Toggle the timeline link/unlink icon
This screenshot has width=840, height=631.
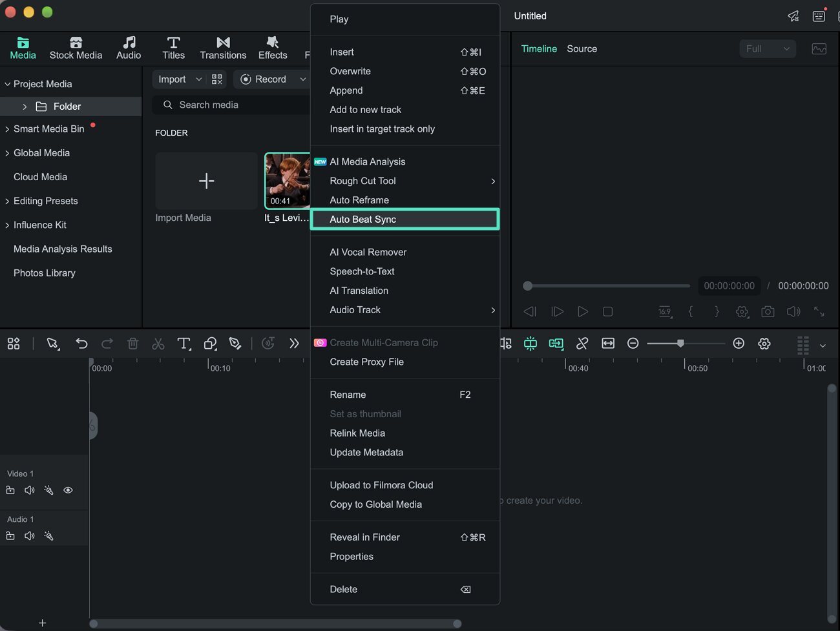(x=582, y=344)
